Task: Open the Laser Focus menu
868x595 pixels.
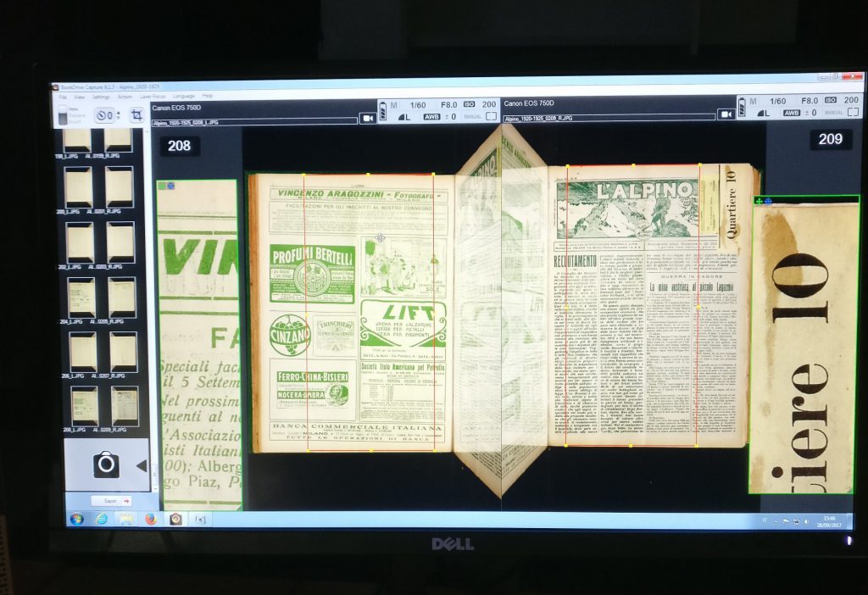Action: pos(153,97)
